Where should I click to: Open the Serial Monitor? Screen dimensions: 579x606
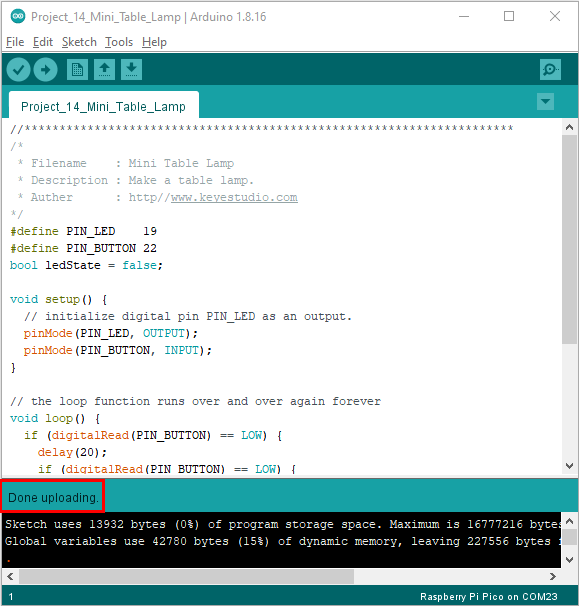[x=550, y=70]
